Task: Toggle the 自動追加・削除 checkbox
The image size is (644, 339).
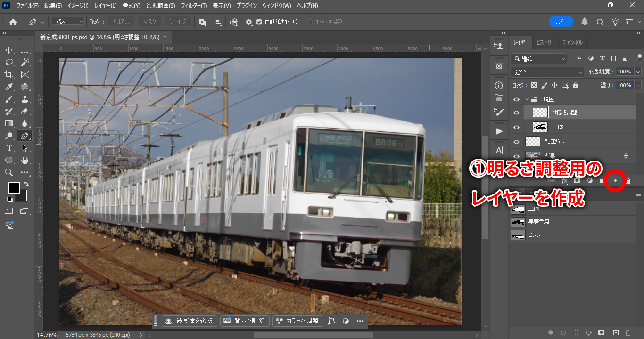Action: tap(259, 22)
